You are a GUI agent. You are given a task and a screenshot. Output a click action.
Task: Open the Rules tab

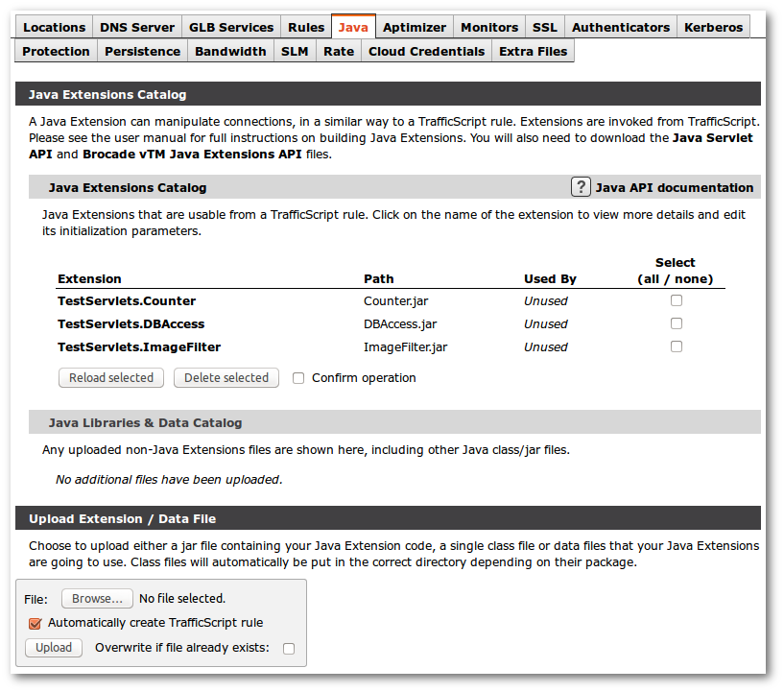(306, 27)
